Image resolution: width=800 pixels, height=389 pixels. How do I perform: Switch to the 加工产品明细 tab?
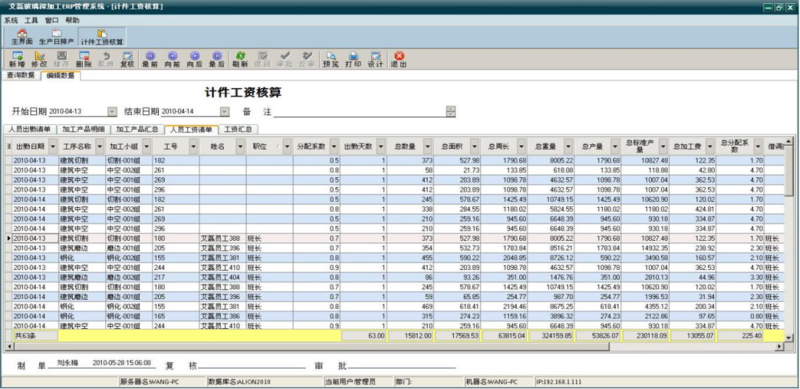pyautogui.click(x=83, y=129)
